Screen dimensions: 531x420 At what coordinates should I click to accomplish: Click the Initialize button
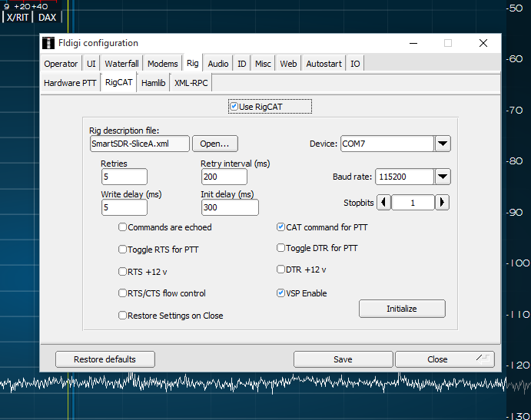[402, 309]
